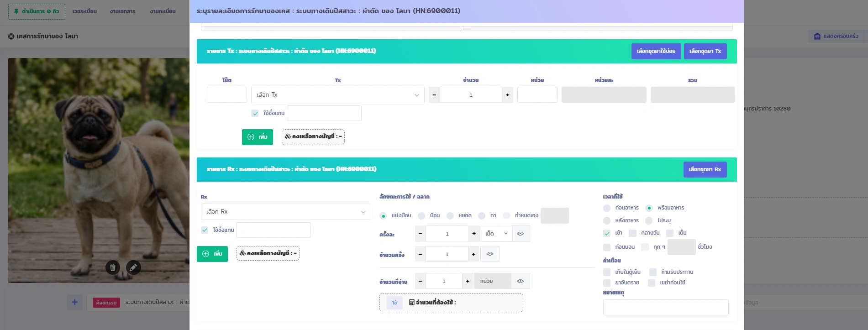The image size is (868, 330).
Task: Open the เลือก Rx dropdown
Action: (286, 212)
